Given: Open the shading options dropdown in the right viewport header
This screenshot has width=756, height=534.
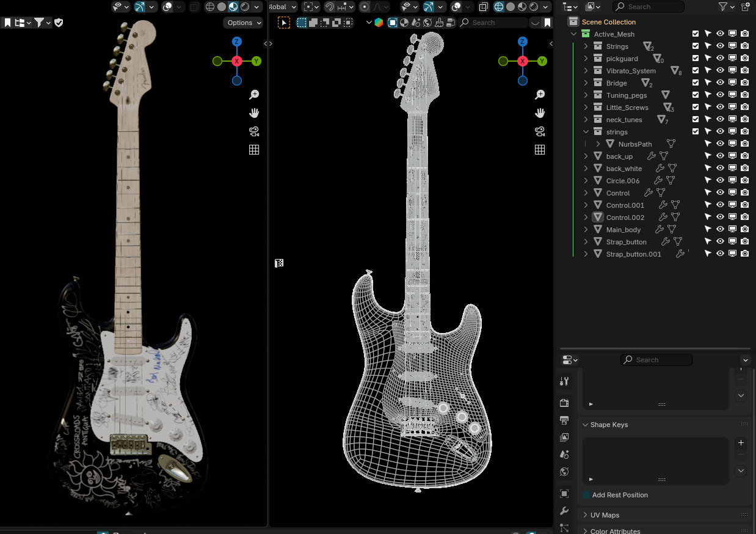Looking at the screenshot, I should [x=545, y=7].
